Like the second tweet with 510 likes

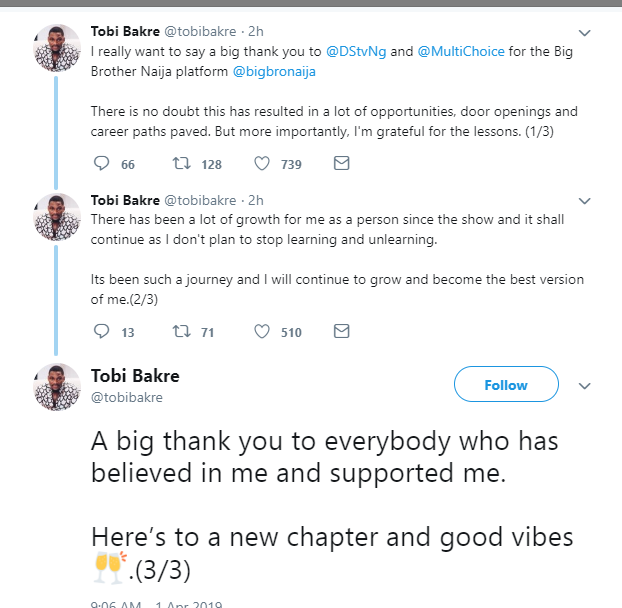click(x=264, y=331)
